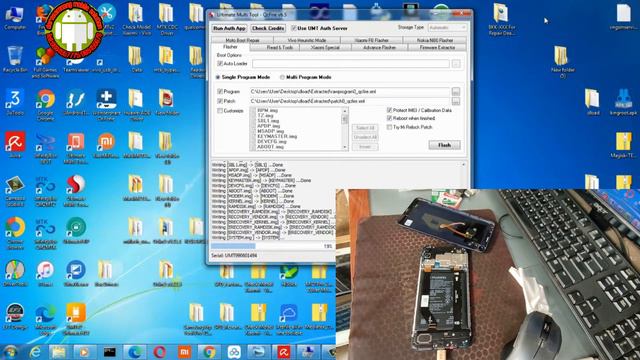Browse for the Patch XML file
Viewport: 640px width, 360px height.
tap(456, 101)
